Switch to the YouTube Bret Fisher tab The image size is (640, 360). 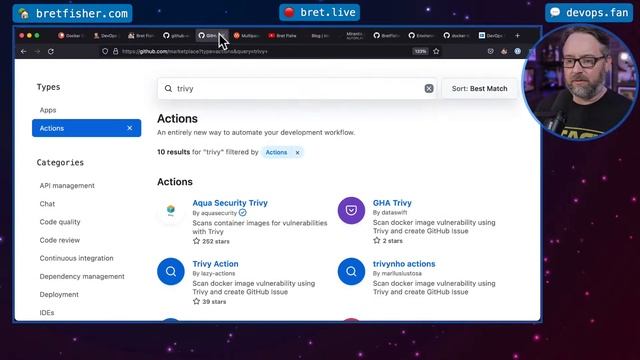tap(282, 36)
